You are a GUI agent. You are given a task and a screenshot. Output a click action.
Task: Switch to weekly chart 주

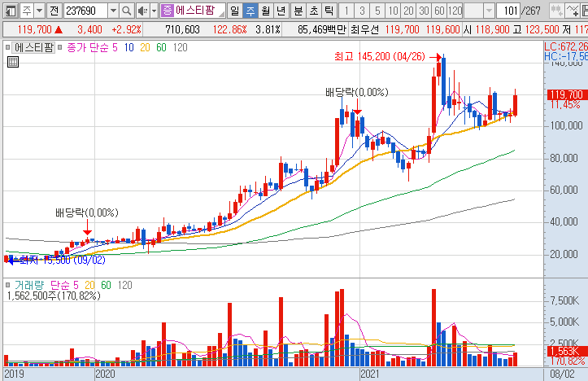[x=250, y=11]
